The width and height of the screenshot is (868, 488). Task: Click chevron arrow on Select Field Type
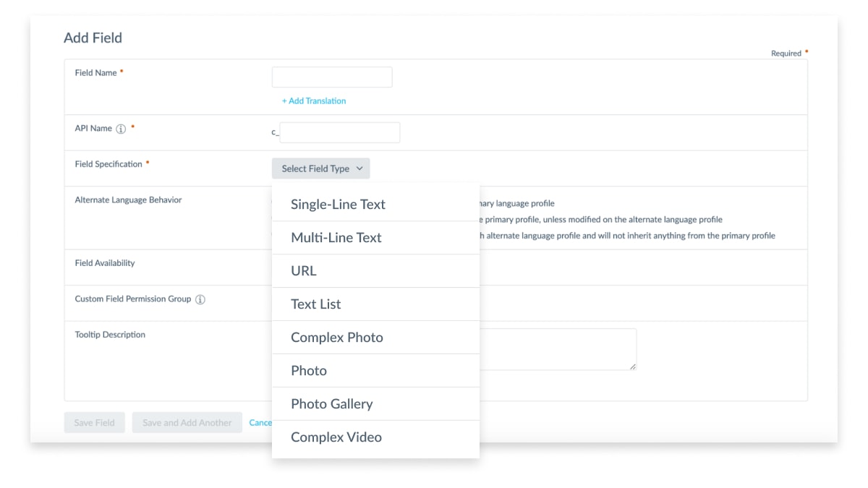[359, 168]
